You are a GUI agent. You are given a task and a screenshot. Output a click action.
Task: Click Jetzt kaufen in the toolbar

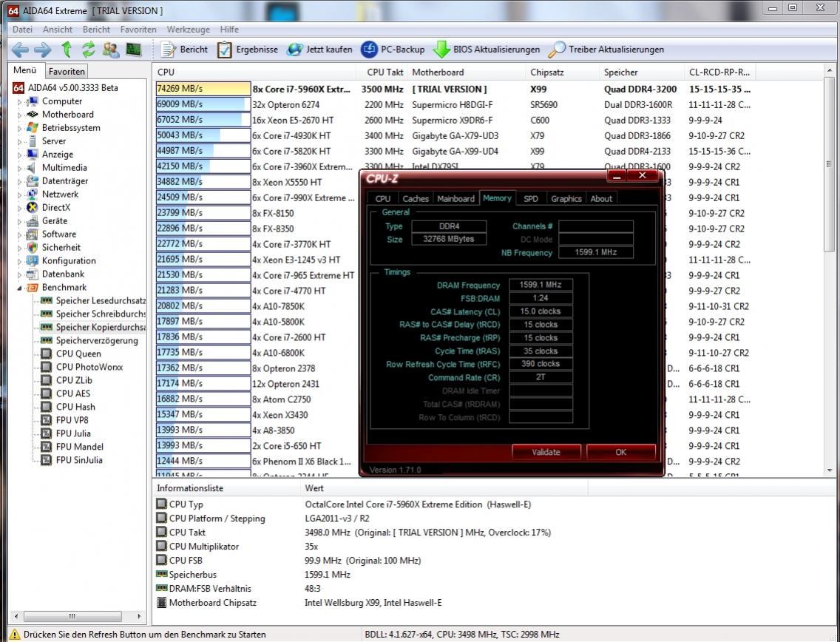[x=319, y=50]
